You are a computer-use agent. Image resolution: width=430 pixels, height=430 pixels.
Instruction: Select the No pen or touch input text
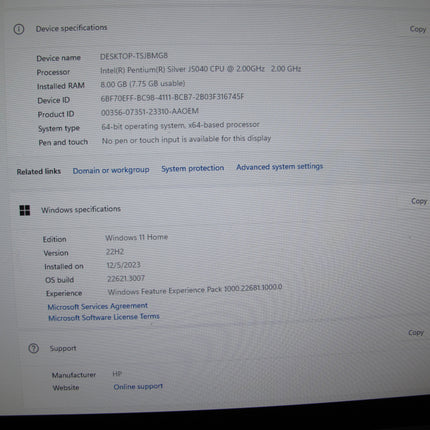coord(186,139)
